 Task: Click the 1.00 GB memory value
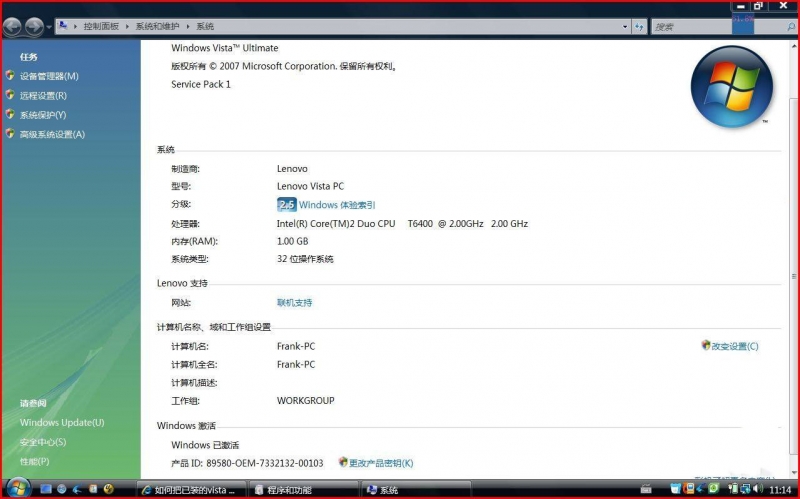(x=292, y=241)
